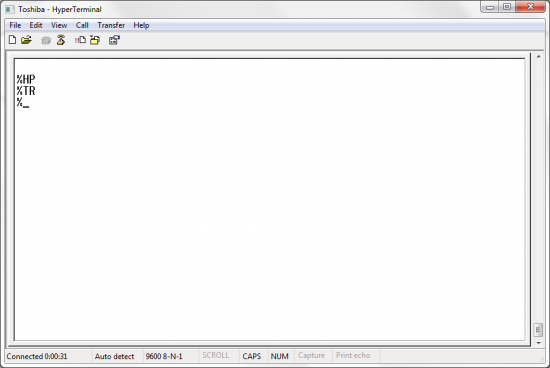The width and height of the screenshot is (550, 368).
Task: Click the Print echo status indicator
Action: [353, 356]
